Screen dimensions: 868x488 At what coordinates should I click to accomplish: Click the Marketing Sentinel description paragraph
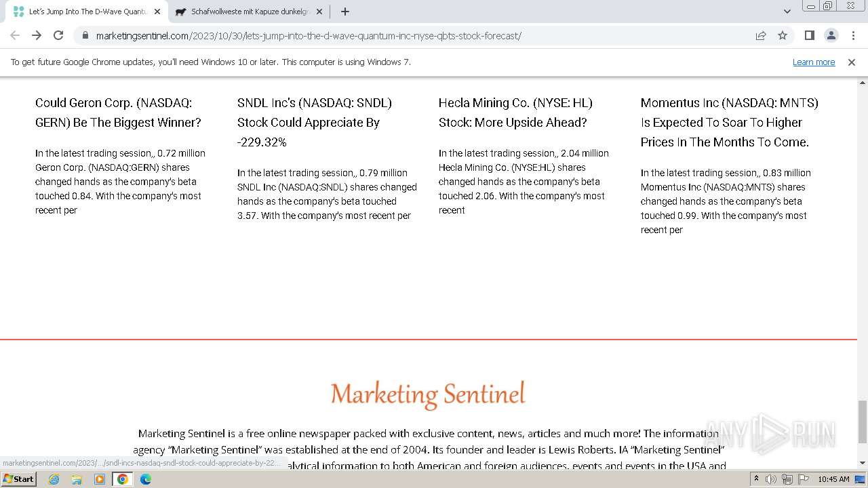429,449
